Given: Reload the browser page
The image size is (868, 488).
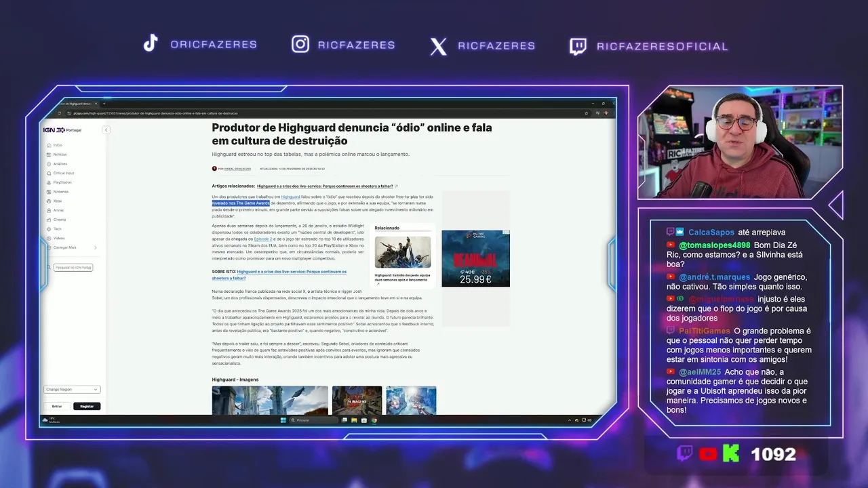Looking at the screenshot, I should click(x=59, y=113).
